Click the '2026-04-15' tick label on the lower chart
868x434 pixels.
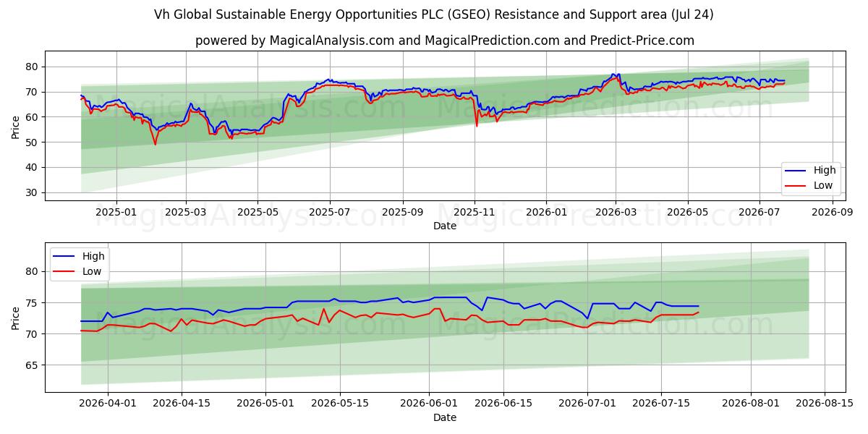point(181,403)
